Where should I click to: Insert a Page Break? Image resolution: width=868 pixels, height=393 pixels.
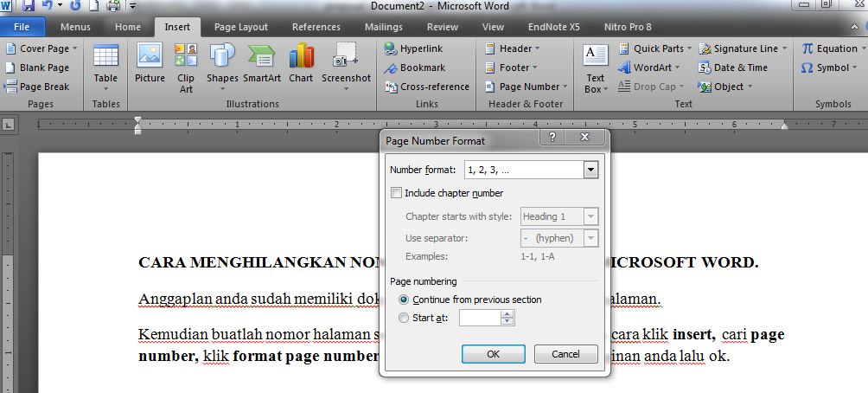[x=37, y=87]
